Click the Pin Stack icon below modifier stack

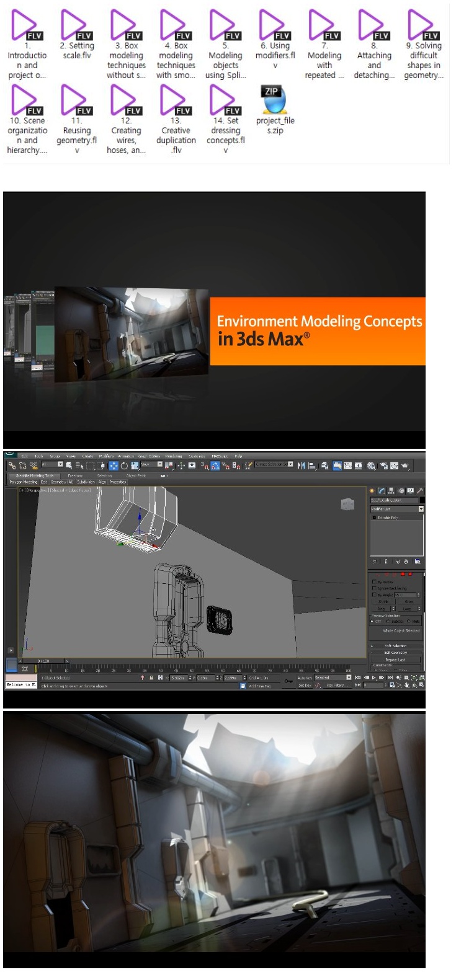pos(374,562)
